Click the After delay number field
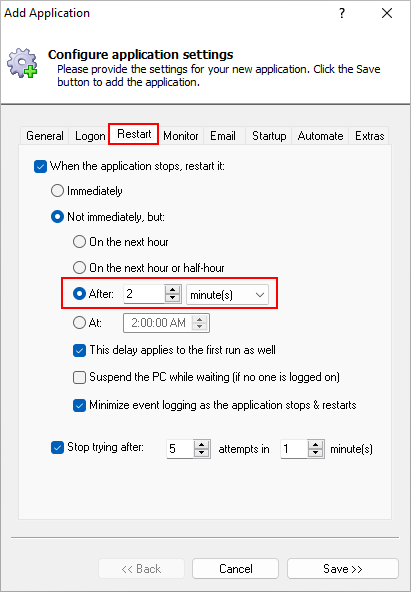The width and height of the screenshot is (411, 592). click(x=144, y=294)
